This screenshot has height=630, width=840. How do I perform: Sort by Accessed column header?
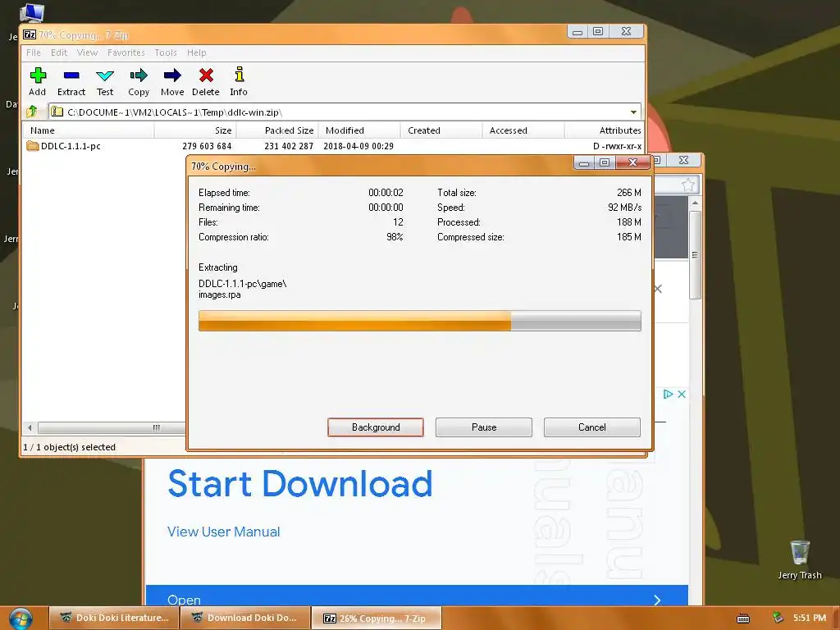tap(523, 130)
